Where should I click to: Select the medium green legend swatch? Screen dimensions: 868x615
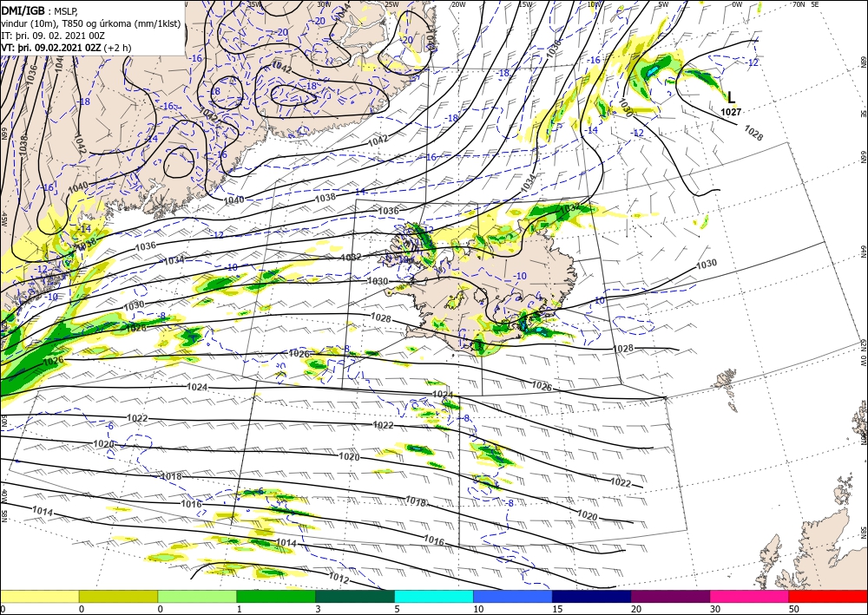[276, 596]
